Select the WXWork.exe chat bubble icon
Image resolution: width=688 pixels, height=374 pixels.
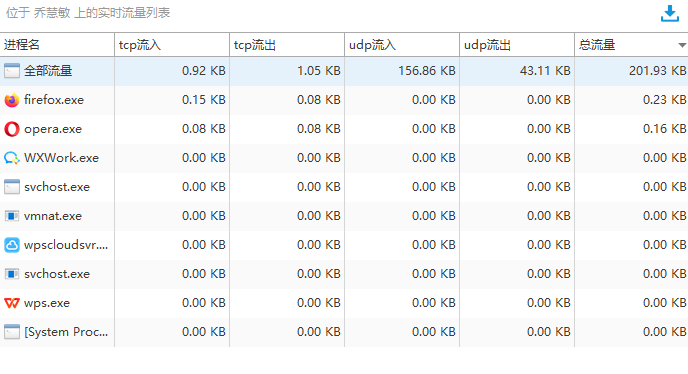coord(12,158)
